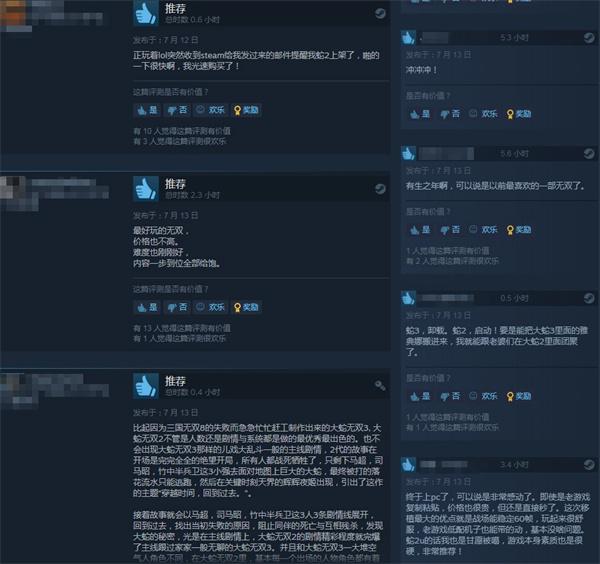Mark the July 12 review helpful with 是
Image resolution: width=600 pixels, height=564 pixels.
[x=147, y=110]
